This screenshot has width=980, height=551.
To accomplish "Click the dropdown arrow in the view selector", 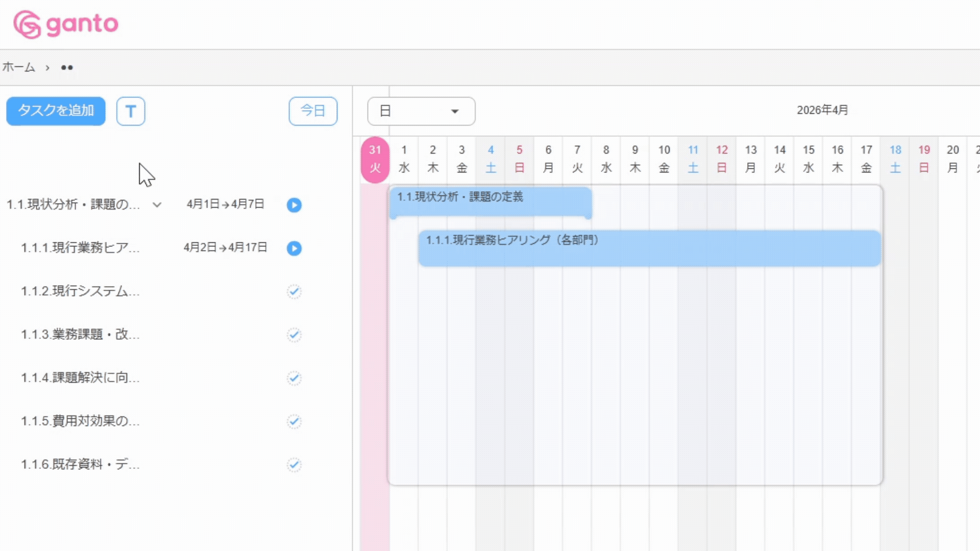I will (455, 111).
